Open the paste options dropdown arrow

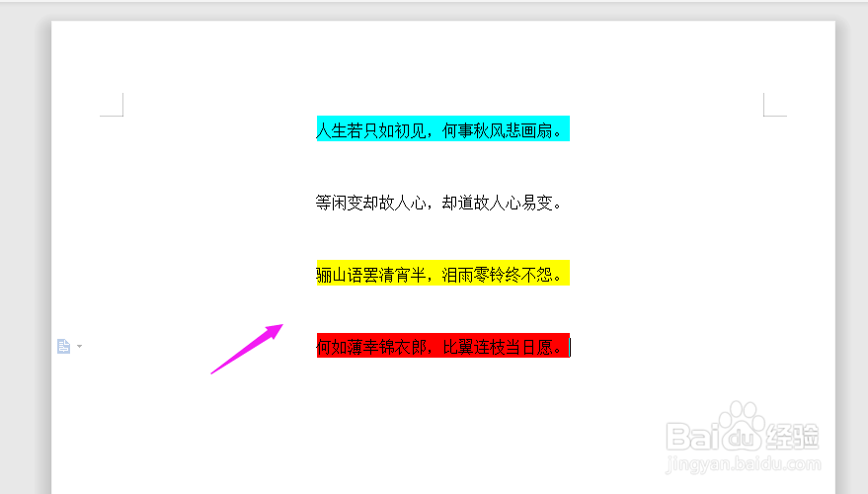point(80,346)
